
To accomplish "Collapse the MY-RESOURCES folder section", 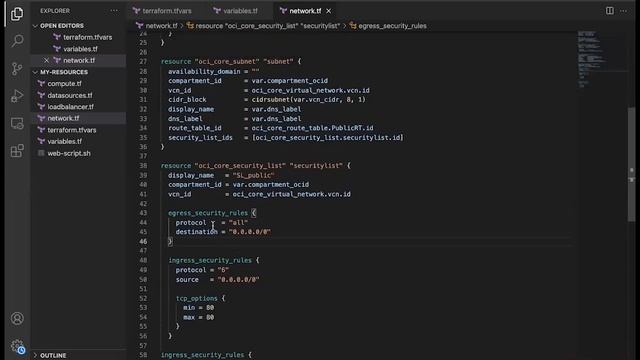I will point(64,72).
